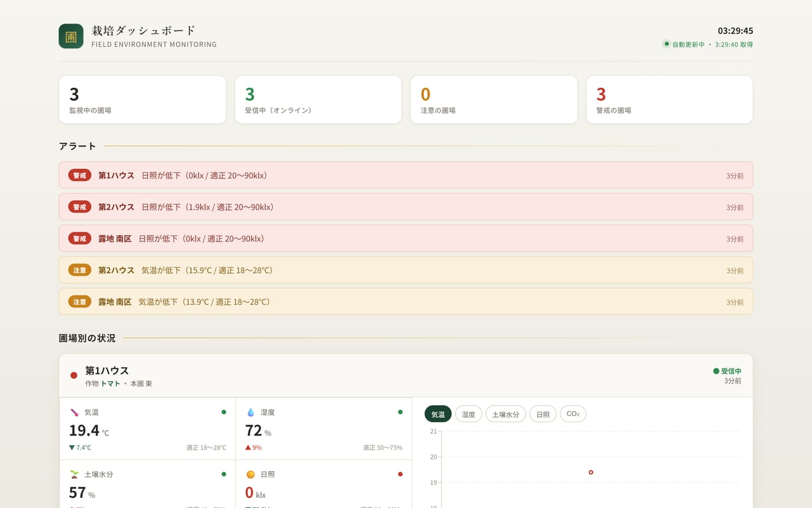
Task: Click the green 自動更新中 indicator dot
Action: [667, 44]
